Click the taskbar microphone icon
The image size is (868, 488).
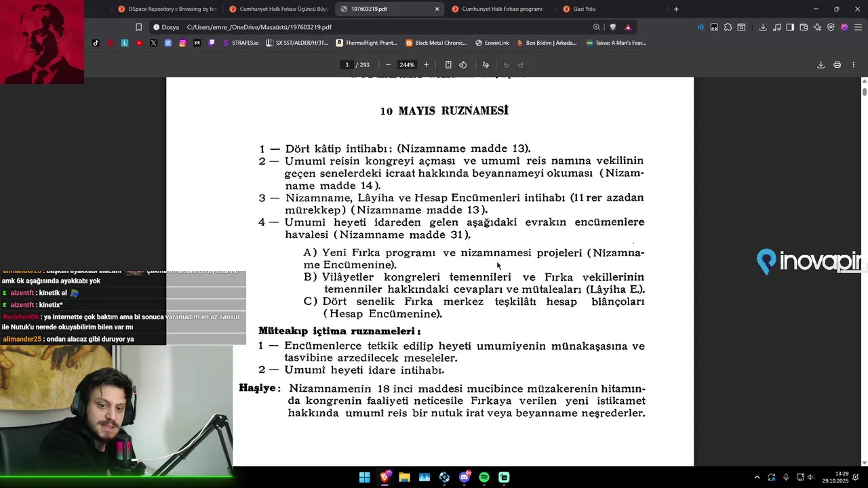pyautogui.click(x=786, y=477)
